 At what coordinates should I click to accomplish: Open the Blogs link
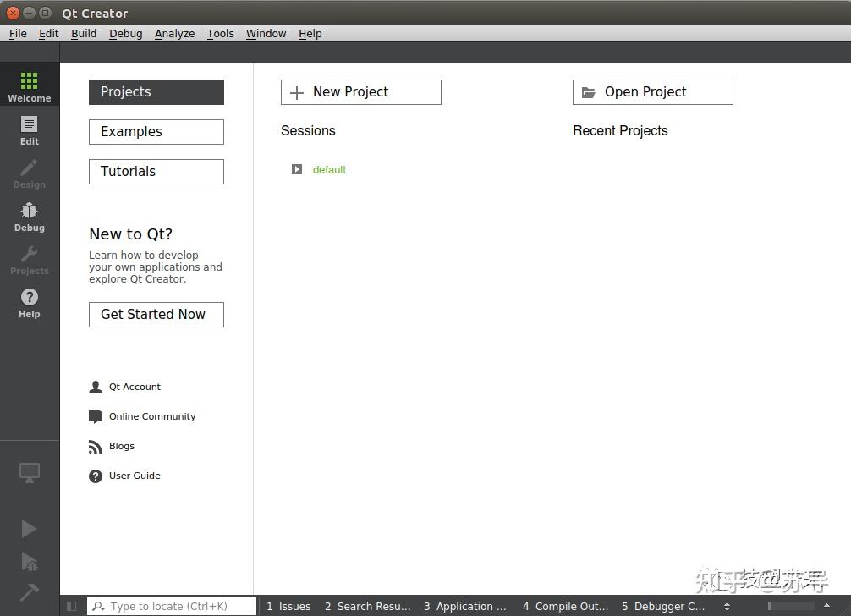pos(122,446)
